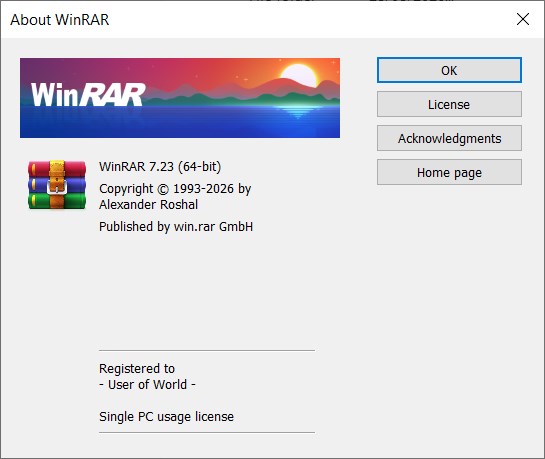Visit the Home page

pyautogui.click(x=449, y=172)
